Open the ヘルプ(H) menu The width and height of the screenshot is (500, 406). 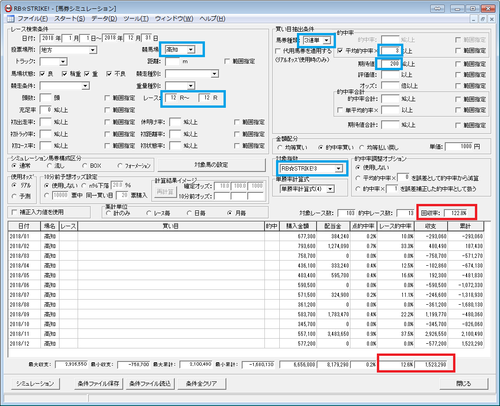(212, 19)
